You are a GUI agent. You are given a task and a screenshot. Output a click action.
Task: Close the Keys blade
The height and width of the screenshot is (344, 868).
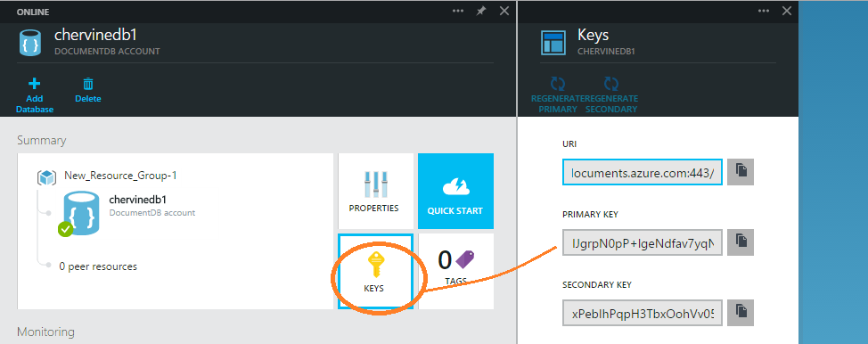click(x=787, y=11)
